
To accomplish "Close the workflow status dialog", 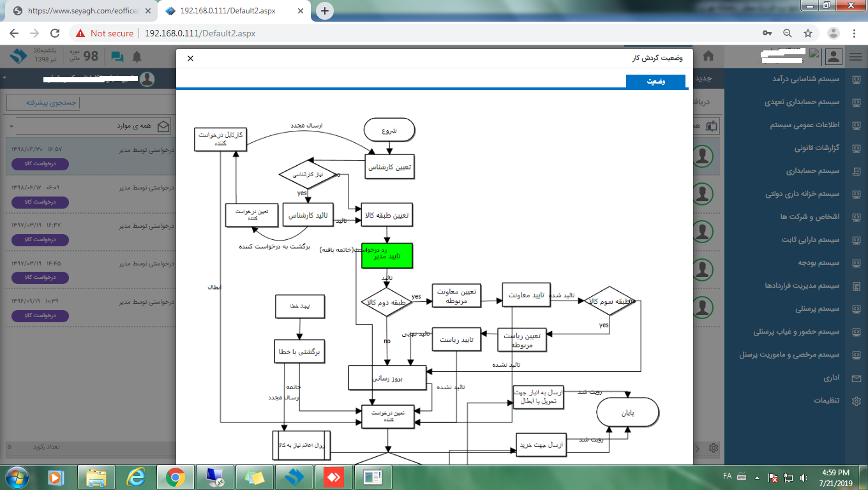I will coord(190,58).
